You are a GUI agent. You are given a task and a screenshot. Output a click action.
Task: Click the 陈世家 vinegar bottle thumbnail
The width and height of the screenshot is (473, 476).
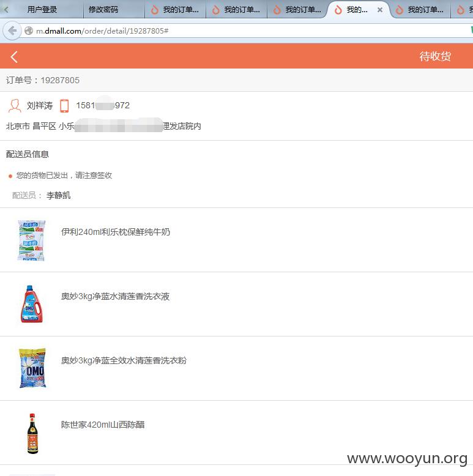click(x=32, y=434)
